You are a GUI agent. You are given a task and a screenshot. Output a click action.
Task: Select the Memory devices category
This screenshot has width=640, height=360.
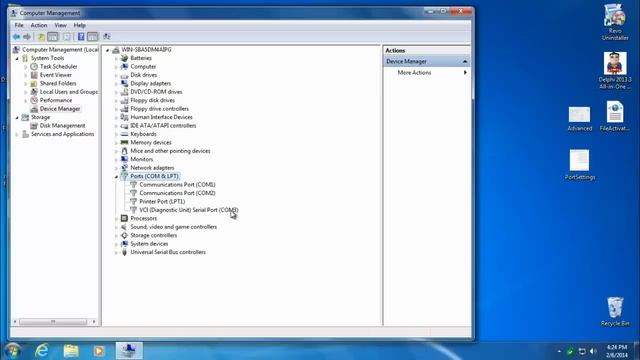(x=151, y=142)
